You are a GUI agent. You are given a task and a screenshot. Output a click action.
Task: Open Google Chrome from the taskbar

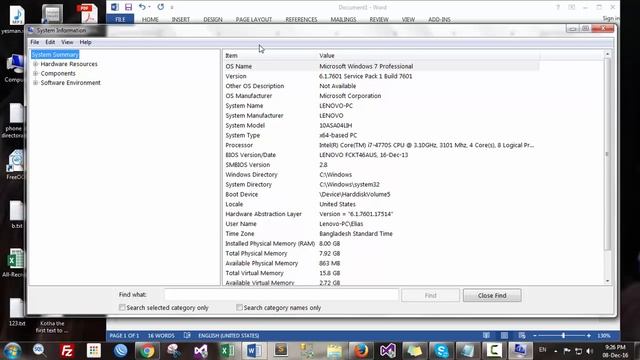tap(147, 351)
